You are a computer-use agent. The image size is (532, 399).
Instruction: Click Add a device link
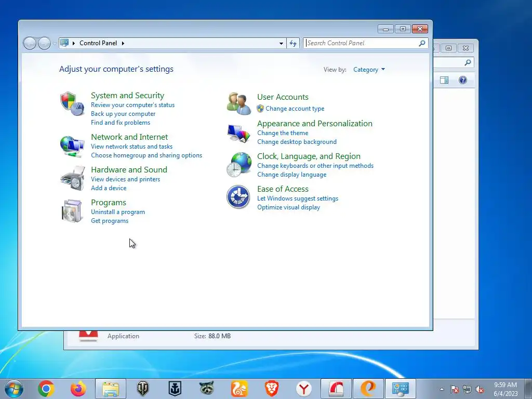[109, 188]
